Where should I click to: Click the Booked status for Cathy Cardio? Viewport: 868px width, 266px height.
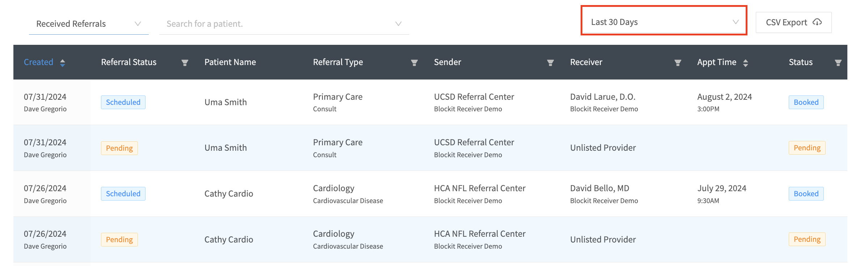[x=806, y=194]
